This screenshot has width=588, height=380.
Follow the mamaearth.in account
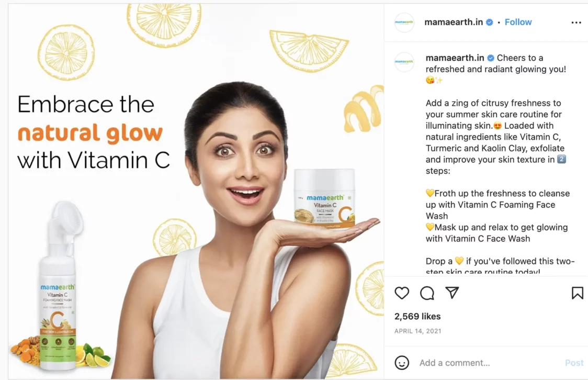pos(518,22)
